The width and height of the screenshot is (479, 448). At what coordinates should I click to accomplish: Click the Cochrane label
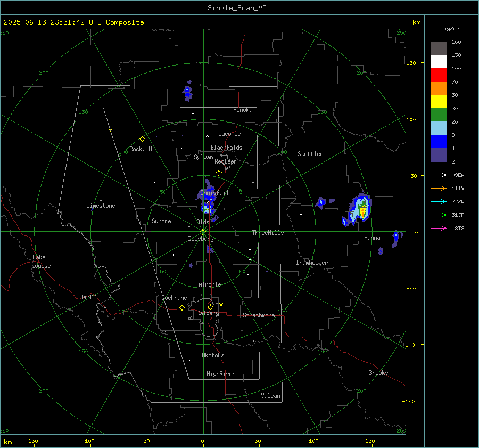pyautogui.click(x=174, y=298)
